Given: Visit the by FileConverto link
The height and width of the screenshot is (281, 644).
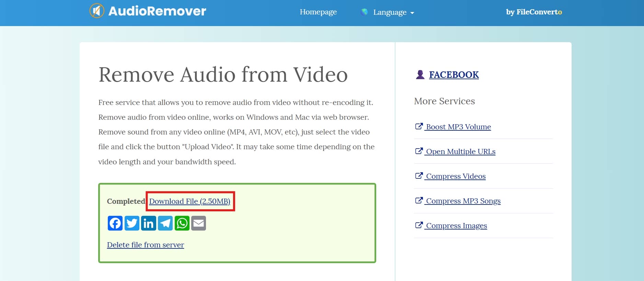Looking at the screenshot, I should pyautogui.click(x=534, y=12).
